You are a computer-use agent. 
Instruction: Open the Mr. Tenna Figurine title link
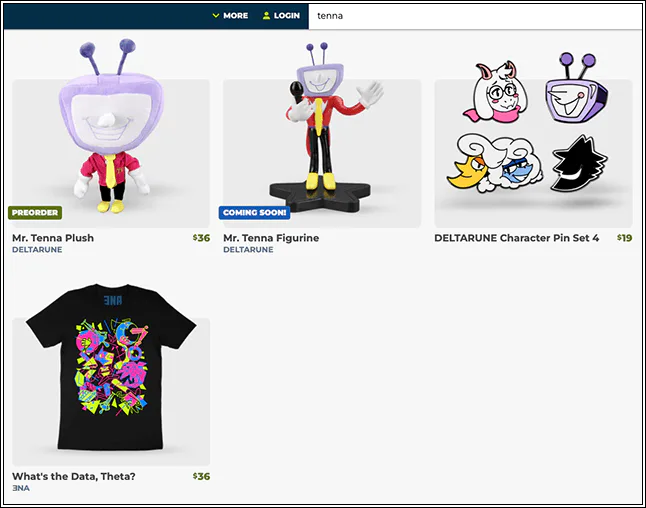(x=271, y=238)
